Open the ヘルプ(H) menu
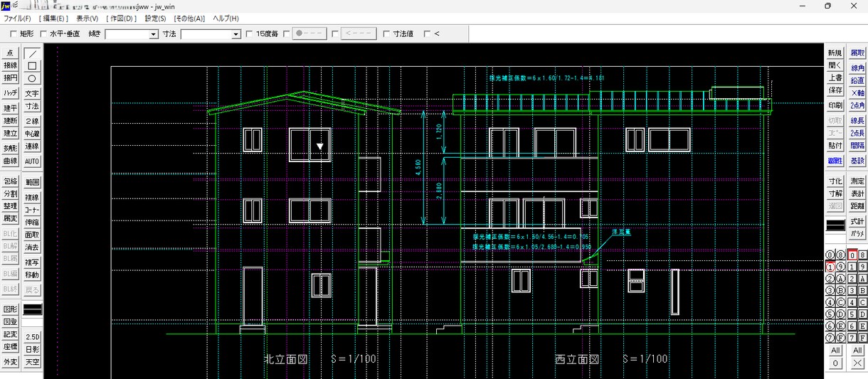Viewport: 868px width, 379px height. click(x=226, y=18)
